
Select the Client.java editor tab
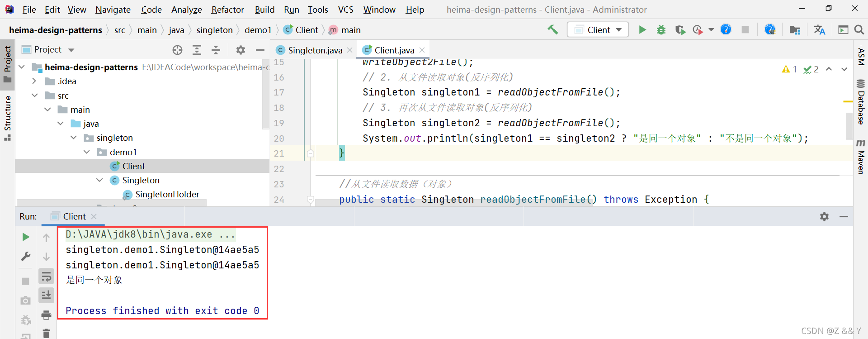[x=394, y=50]
